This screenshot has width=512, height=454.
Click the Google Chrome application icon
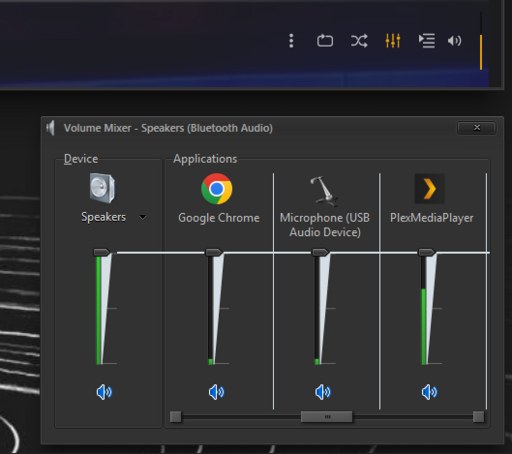[217, 189]
